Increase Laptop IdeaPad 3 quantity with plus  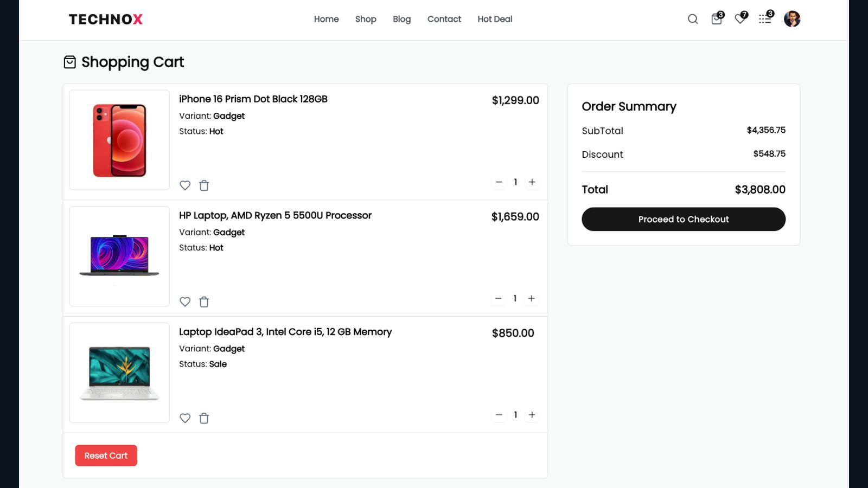coord(532,415)
